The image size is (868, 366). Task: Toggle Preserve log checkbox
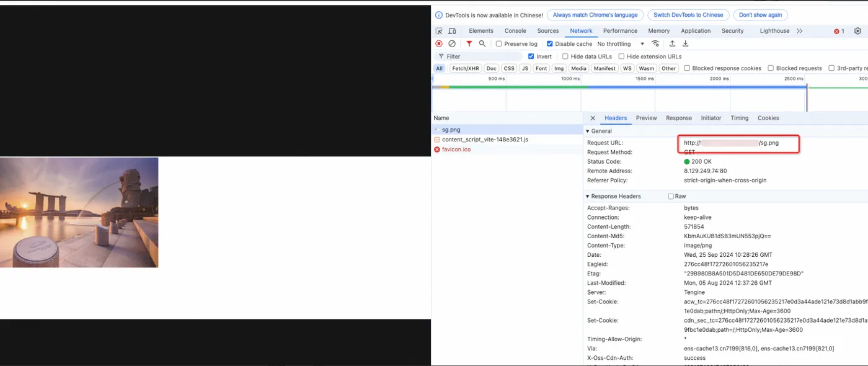pyautogui.click(x=498, y=44)
